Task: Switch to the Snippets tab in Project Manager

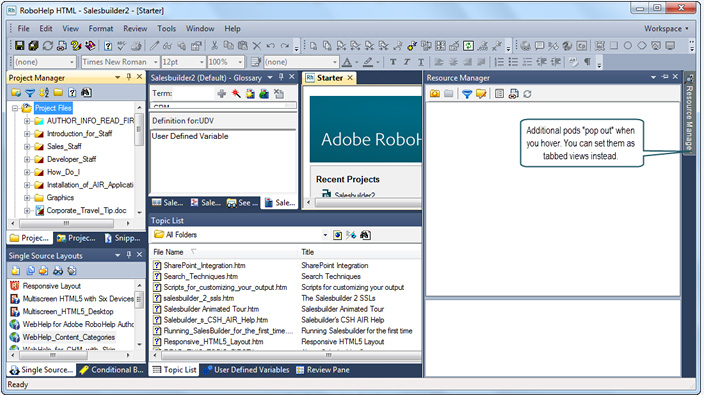Action: point(122,238)
